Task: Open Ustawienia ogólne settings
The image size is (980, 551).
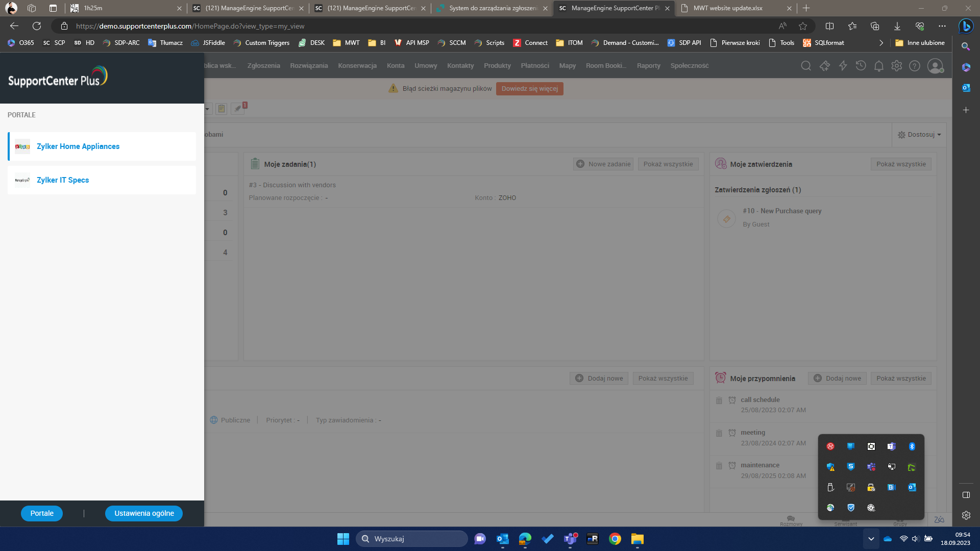Action: pyautogui.click(x=144, y=513)
